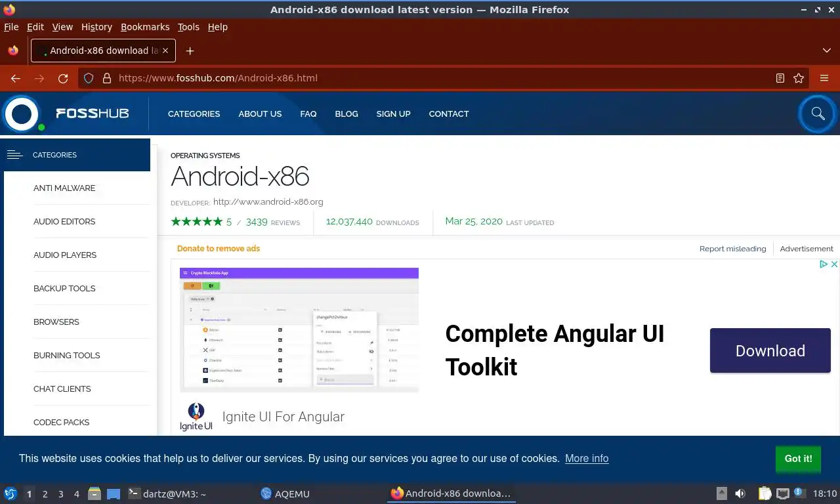
Task: Click the Complete Angular UI Toolkit headline
Action: pyautogui.click(x=555, y=350)
